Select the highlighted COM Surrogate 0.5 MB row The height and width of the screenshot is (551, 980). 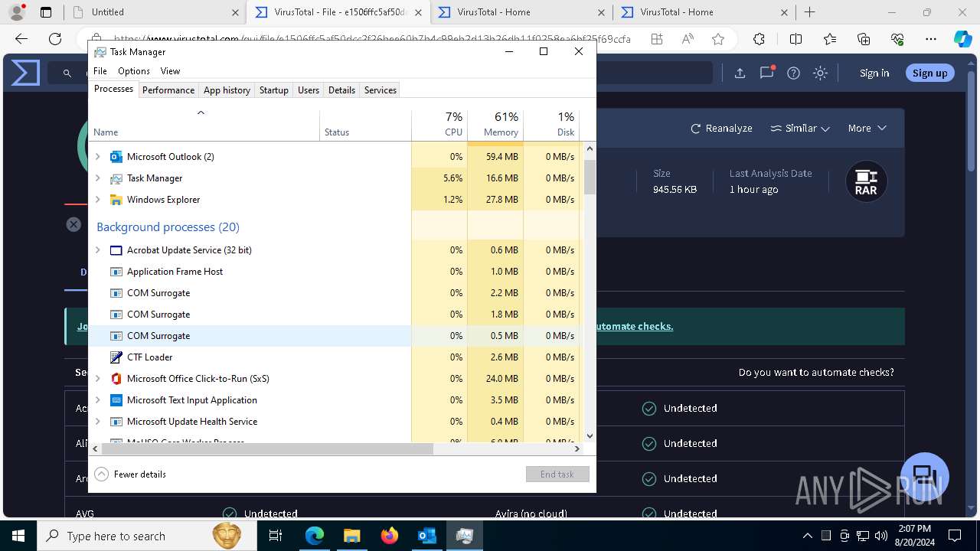335,336
